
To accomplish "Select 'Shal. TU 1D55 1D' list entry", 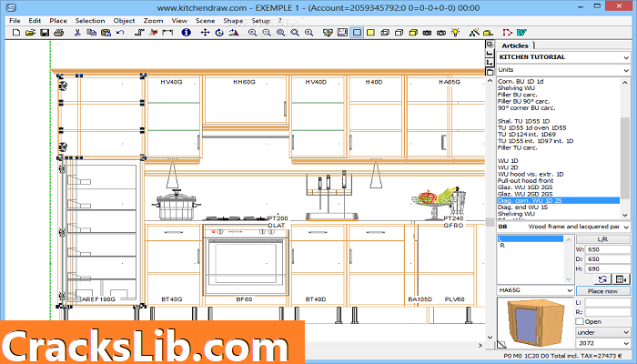I will (x=523, y=121).
